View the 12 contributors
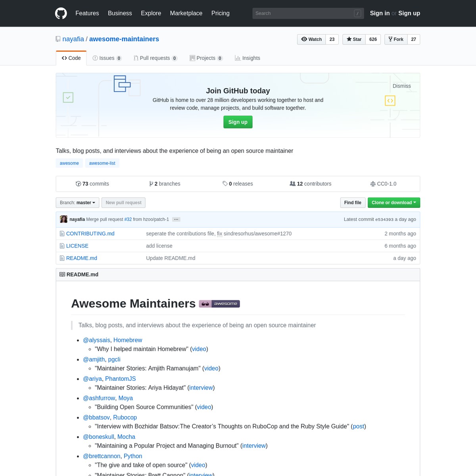This screenshot has width=476, height=476. [311, 184]
